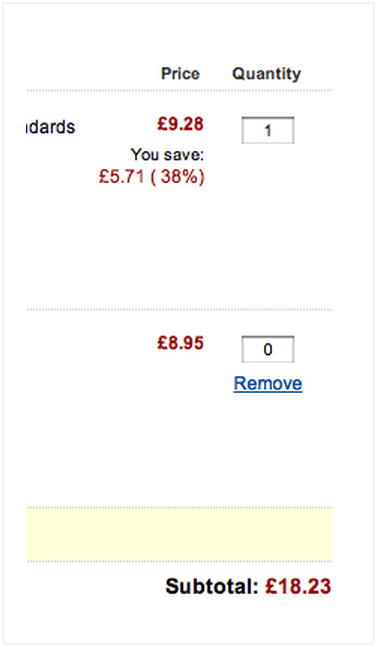Image resolution: width=377 pixels, height=647 pixels.
Task: Remove the £8.95 item from basket
Action: pyautogui.click(x=268, y=383)
